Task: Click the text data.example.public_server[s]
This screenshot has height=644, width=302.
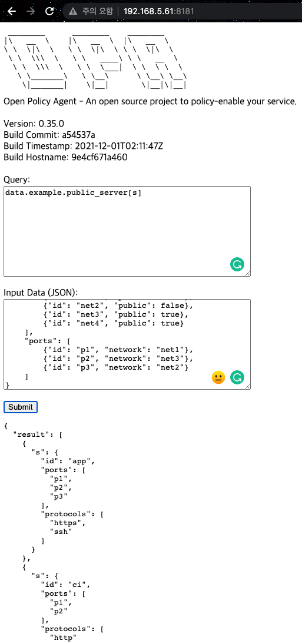Action: pos(73,192)
